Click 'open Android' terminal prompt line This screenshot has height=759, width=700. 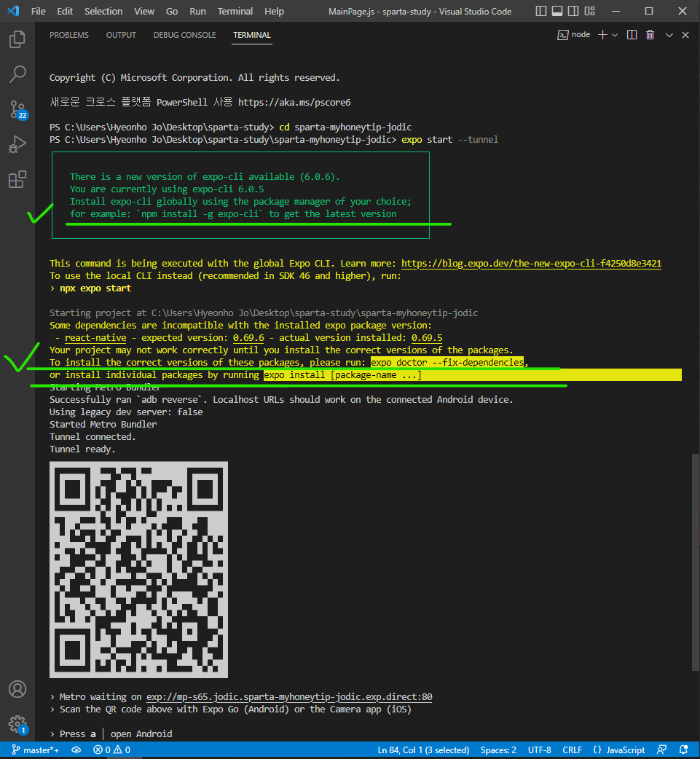[141, 734]
